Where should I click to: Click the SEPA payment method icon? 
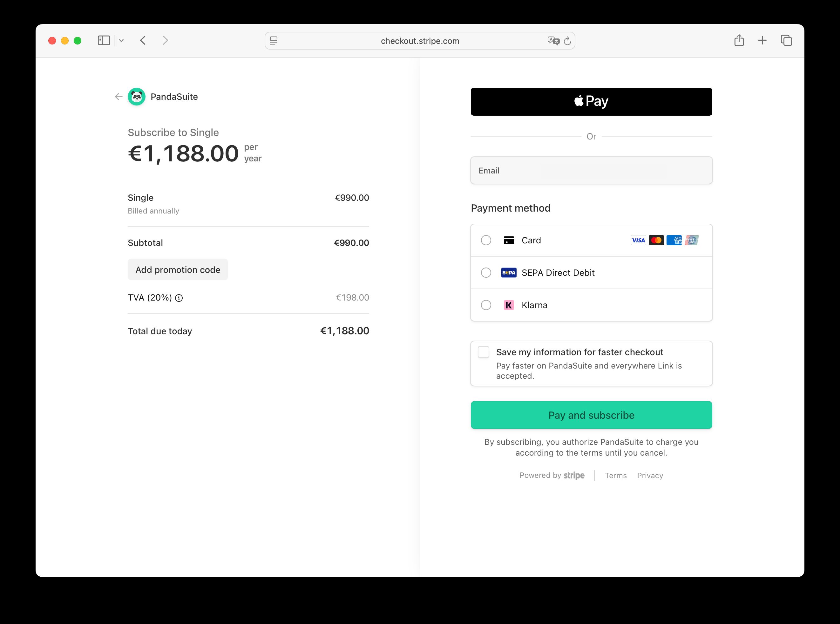[509, 272]
